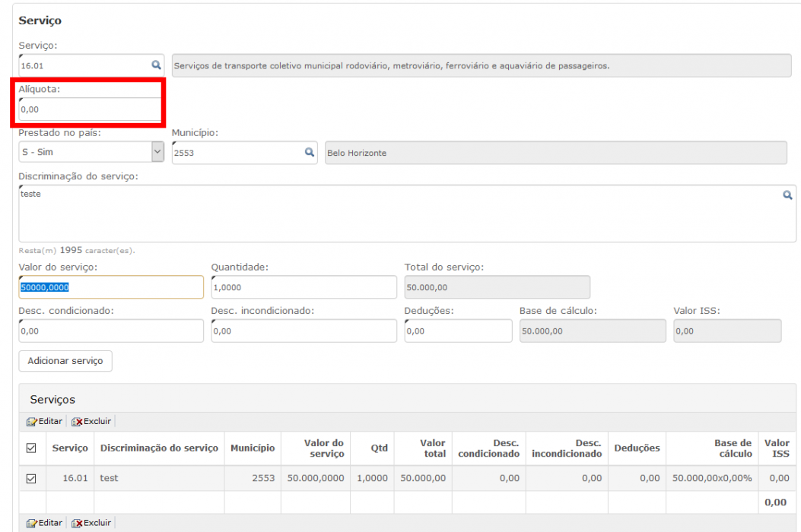Image resolution: width=801 pixels, height=532 pixels.
Task: Click Editar in the bottom Serviços toolbar
Action: [x=44, y=523]
